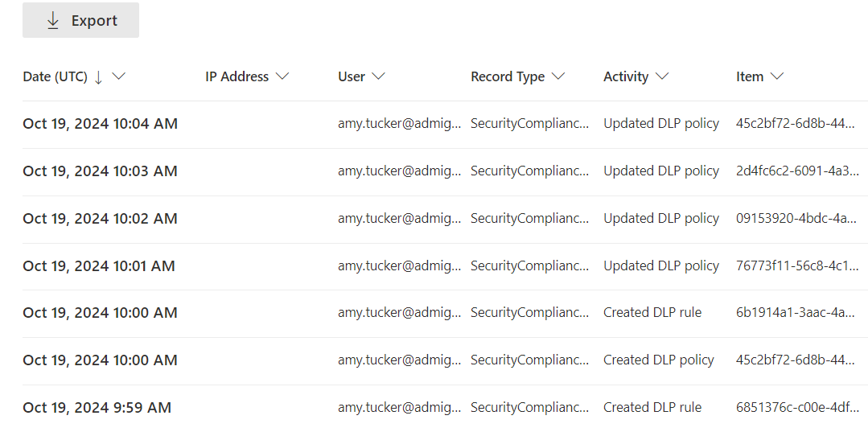The height and width of the screenshot is (432, 868).
Task: Expand the Activity column filter chevron
Action: (662, 76)
